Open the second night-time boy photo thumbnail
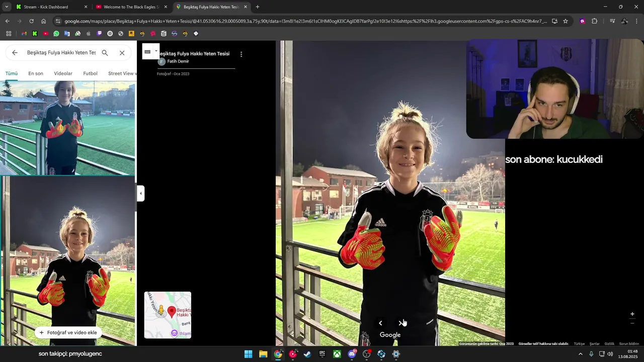The width and height of the screenshot is (644, 362). coord(67,261)
